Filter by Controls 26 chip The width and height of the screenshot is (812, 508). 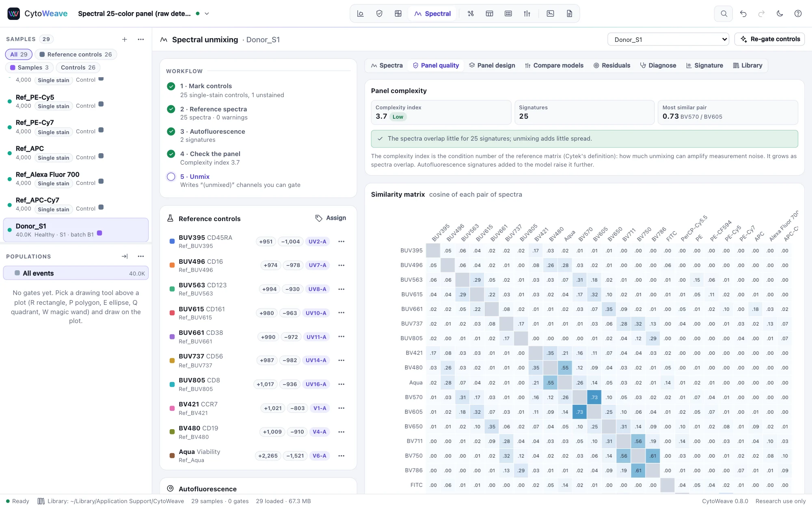tap(78, 67)
